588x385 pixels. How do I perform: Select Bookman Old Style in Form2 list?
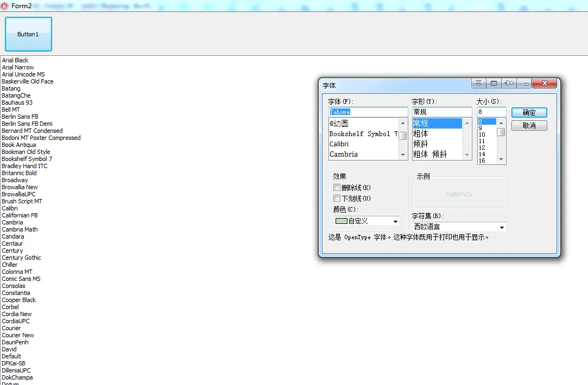pyautogui.click(x=26, y=152)
